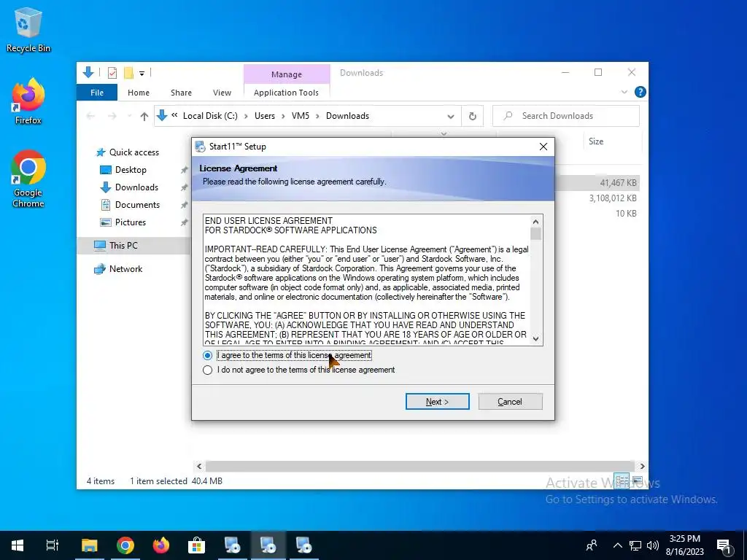Click the license agreement scrollbar thumb
The height and width of the screenshot is (560, 747).
535,234
